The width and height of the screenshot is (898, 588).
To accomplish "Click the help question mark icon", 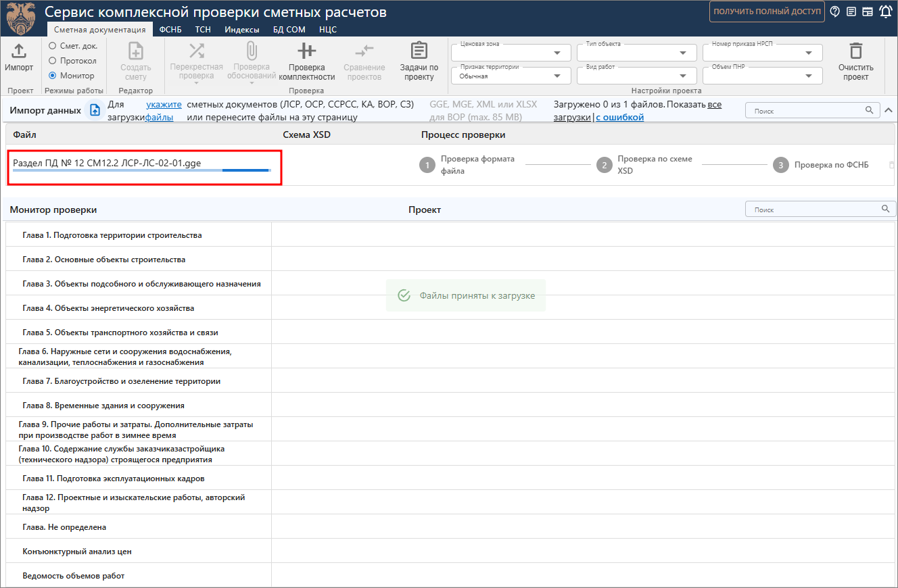I will (x=835, y=11).
